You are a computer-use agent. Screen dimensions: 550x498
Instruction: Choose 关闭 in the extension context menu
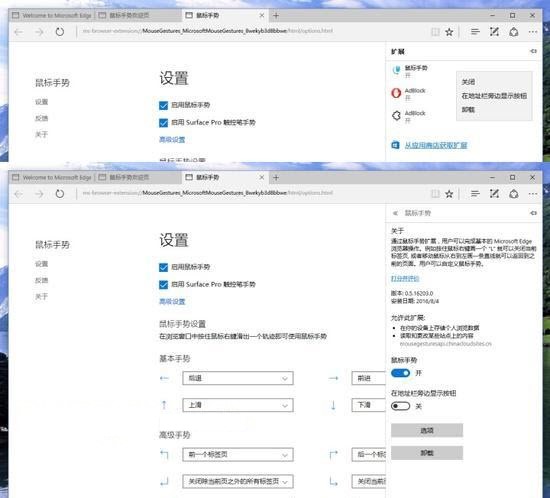tap(468, 82)
